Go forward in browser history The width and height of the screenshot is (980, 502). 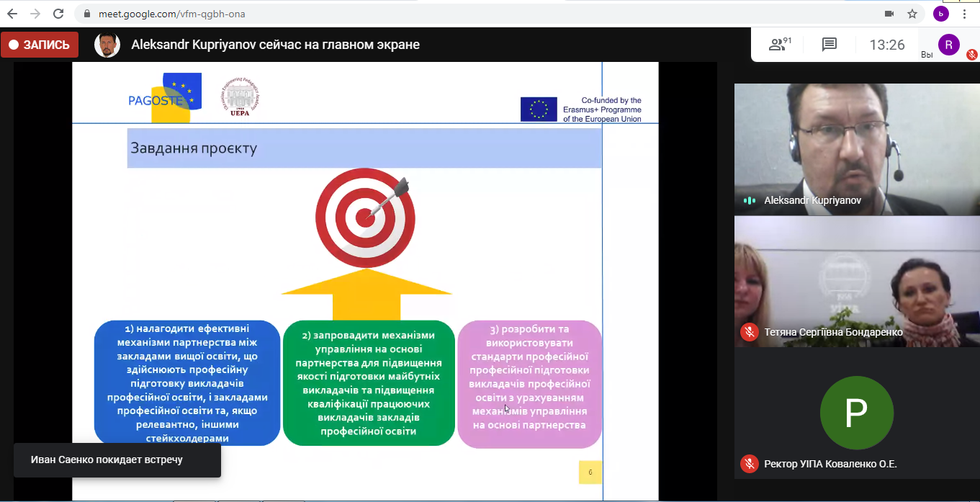35,14
